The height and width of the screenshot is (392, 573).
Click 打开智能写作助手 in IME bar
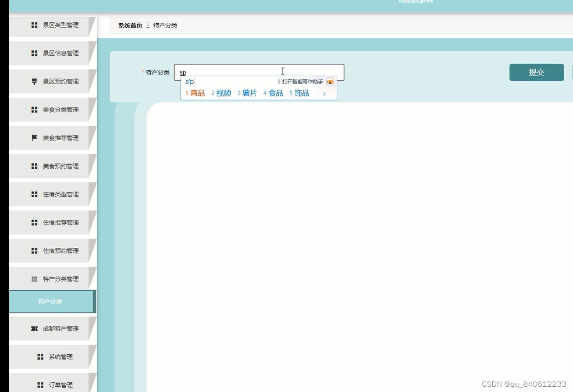[x=300, y=82]
